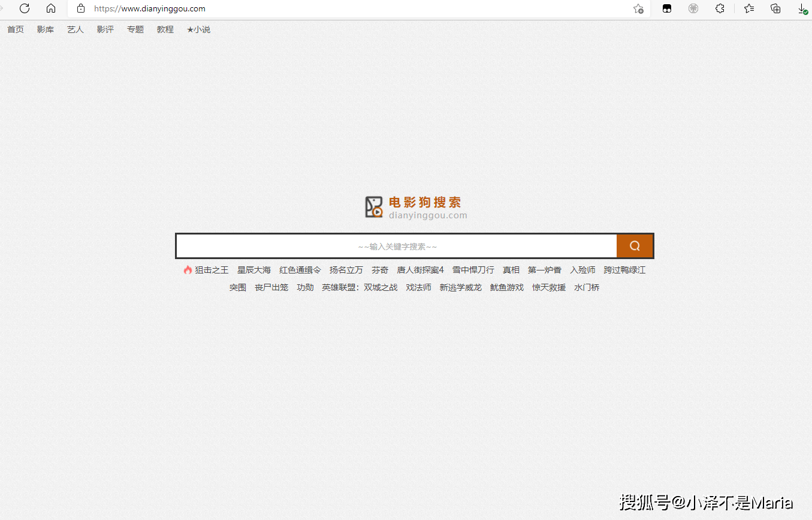Open the browser Collections icon
The width and height of the screenshot is (812, 520).
coord(775,8)
